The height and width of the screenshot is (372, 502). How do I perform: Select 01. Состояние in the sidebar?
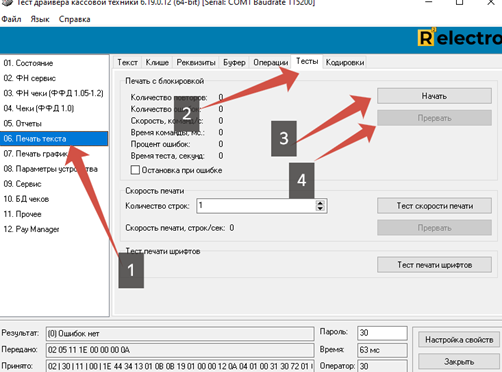pyautogui.click(x=54, y=63)
